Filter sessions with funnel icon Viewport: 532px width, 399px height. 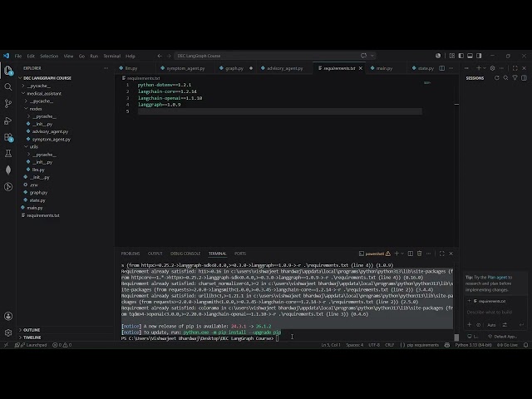tap(515, 78)
